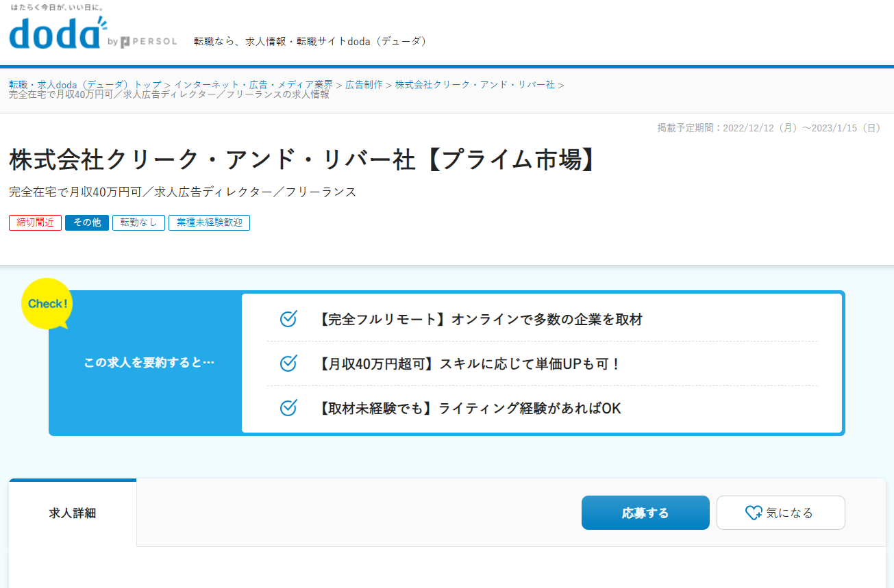Click the 応募する button
The height and width of the screenshot is (588, 894).
[x=645, y=513]
